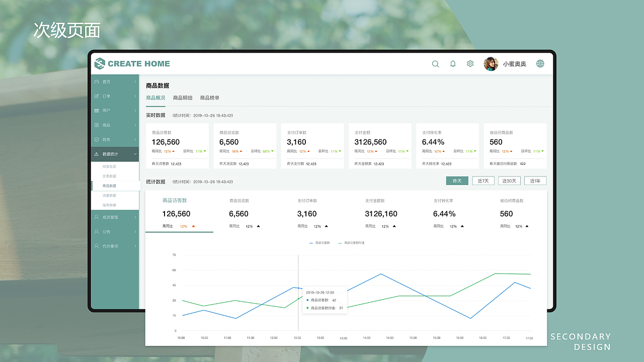Click realtime 支付金额 card value 3126,560

370,142
